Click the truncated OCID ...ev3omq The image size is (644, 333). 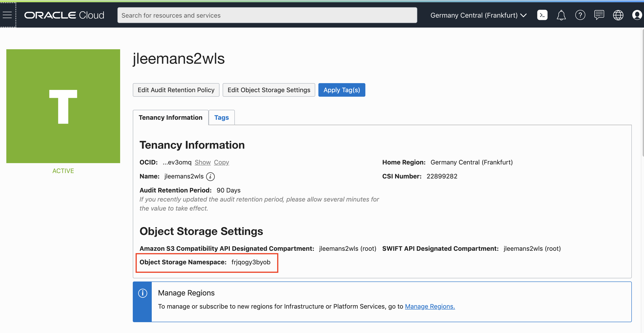[x=177, y=162]
